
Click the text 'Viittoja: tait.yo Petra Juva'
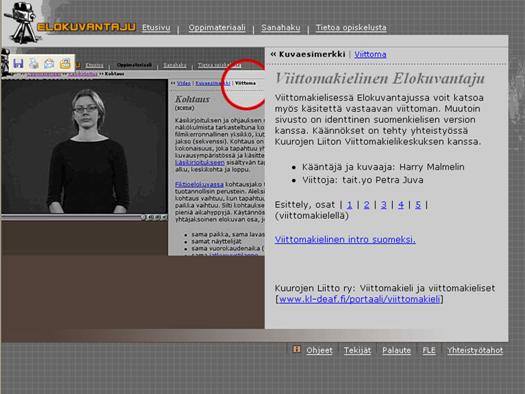[x=363, y=180]
